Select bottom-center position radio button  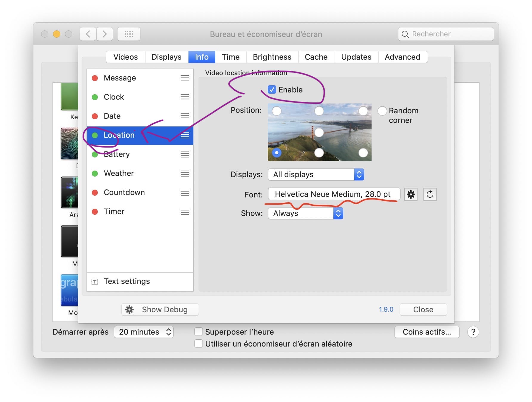pos(319,153)
